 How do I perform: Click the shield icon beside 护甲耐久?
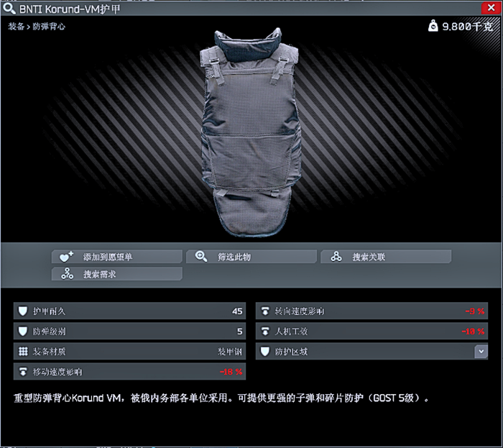click(x=23, y=311)
